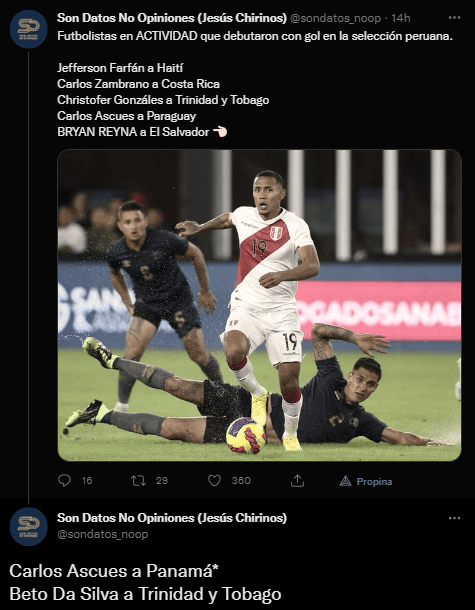
Task: Open the @sondatos_noop handle in top tweet
Action: (335, 18)
